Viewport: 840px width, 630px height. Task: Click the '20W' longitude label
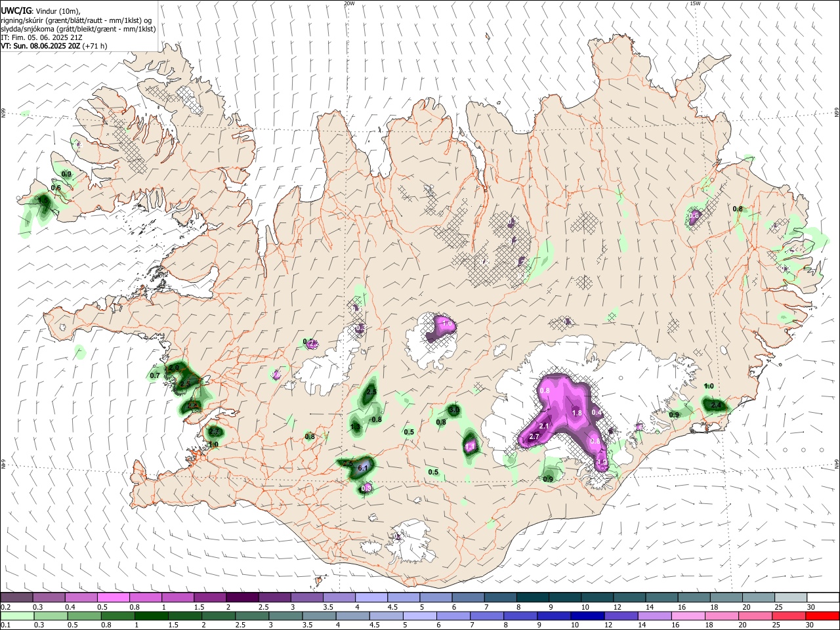[349, 3]
